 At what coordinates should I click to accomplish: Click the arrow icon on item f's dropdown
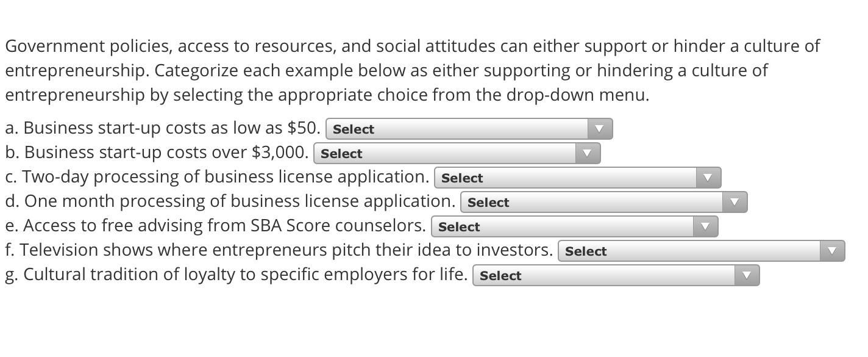click(831, 250)
